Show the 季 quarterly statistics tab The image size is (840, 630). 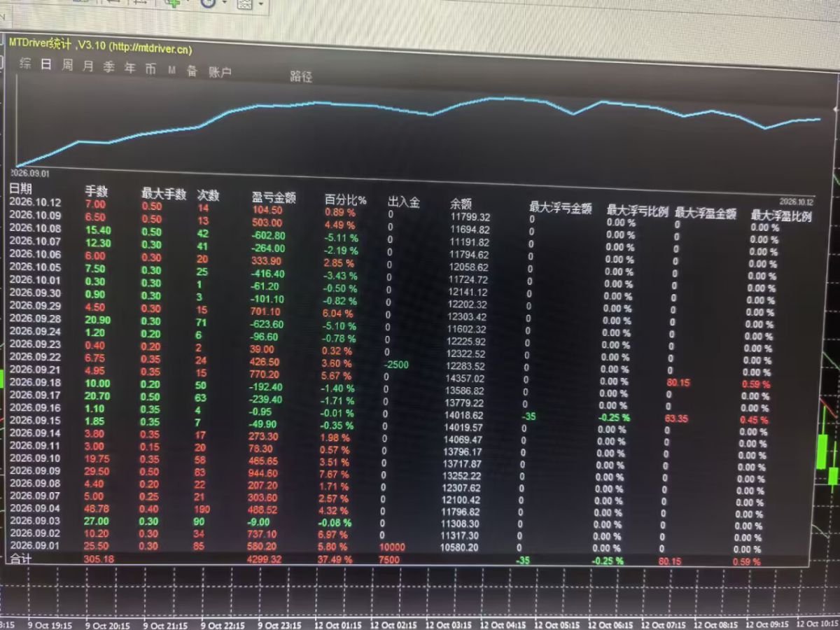point(109,67)
